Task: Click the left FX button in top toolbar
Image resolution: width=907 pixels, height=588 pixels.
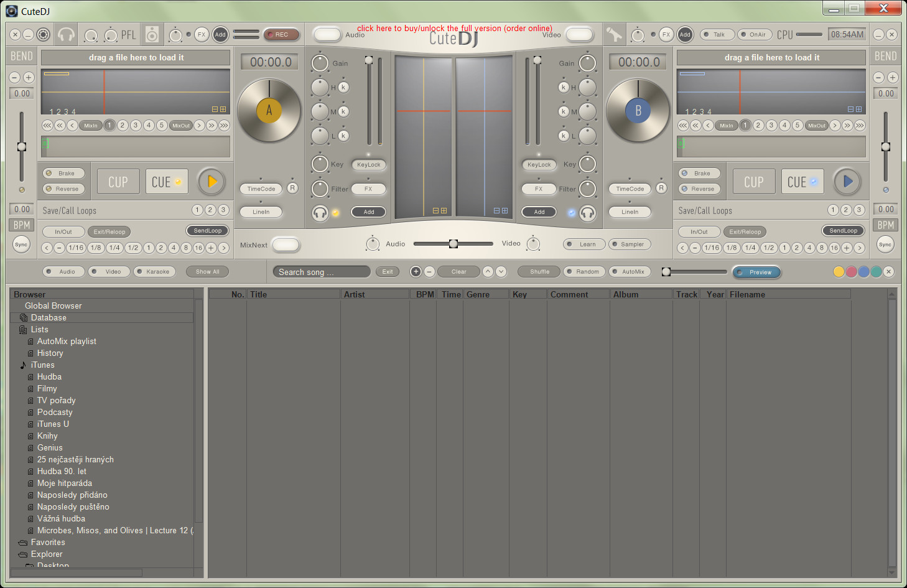Action: click(202, 35)
